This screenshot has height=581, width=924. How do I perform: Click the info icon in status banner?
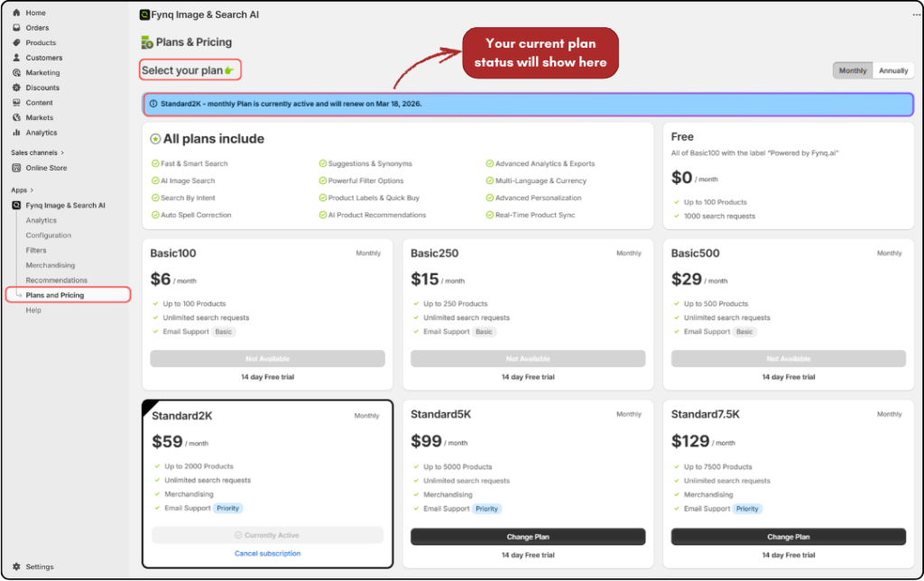tap(153, 104)
